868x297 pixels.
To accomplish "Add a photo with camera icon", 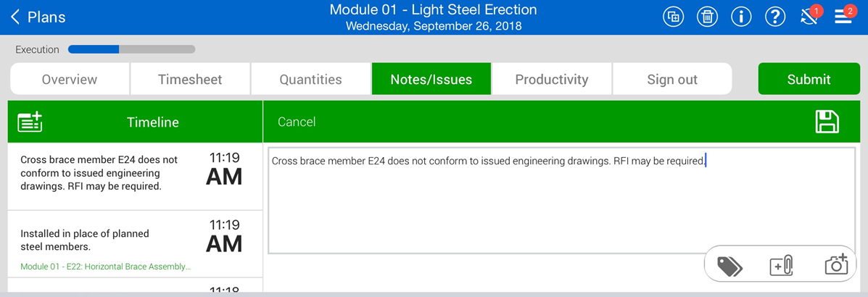I will click(835, 265).
